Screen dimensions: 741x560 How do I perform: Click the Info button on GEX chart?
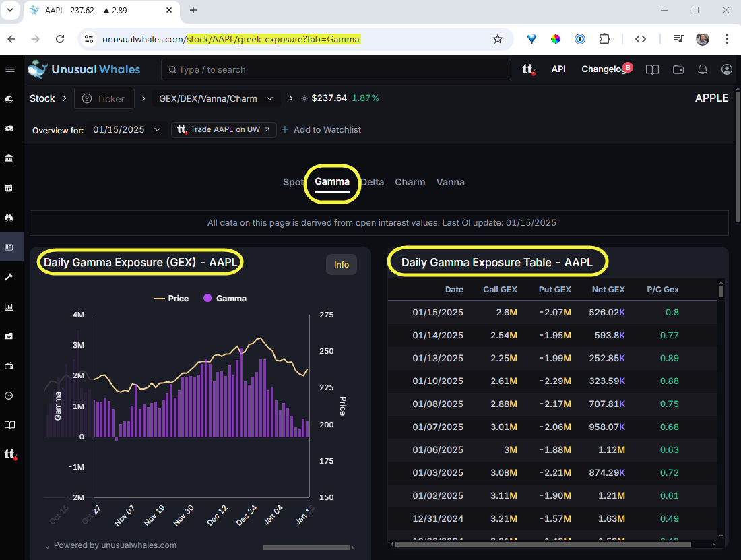tap(342, 265)
